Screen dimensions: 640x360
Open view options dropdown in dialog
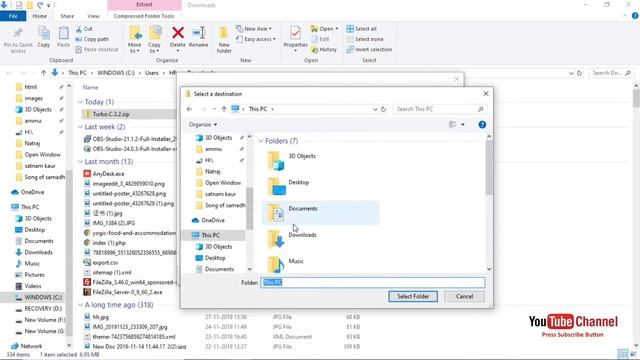(463, 124)
